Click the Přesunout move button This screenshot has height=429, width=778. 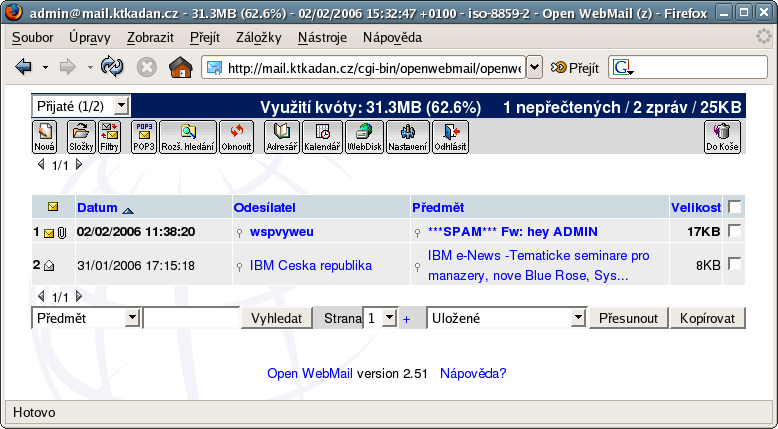coord(628,318)
